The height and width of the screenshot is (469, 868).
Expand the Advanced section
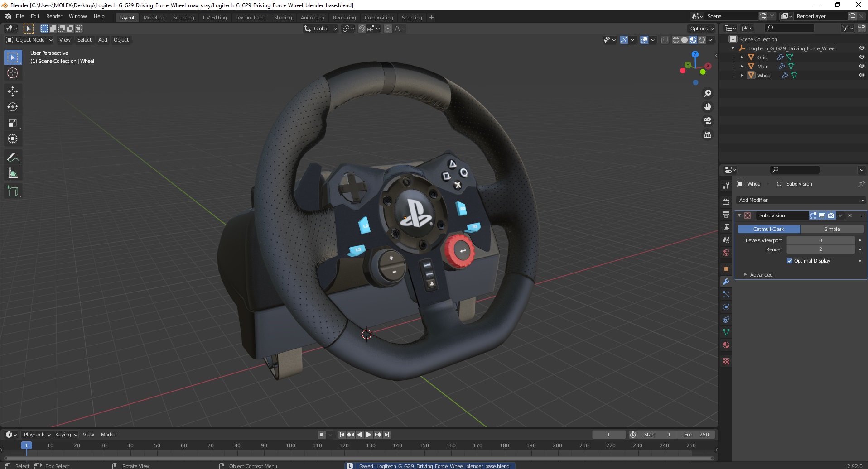[x=761, y=275]
